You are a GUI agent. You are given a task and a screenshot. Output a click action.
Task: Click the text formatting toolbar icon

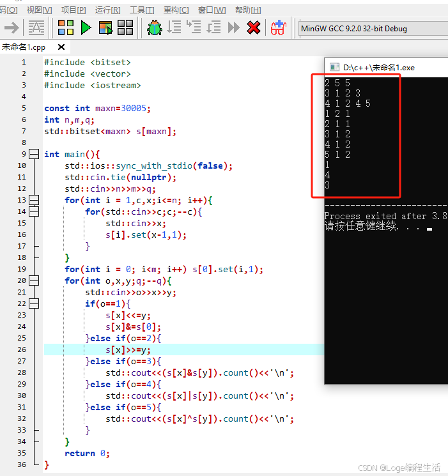(x=36, y=28)
